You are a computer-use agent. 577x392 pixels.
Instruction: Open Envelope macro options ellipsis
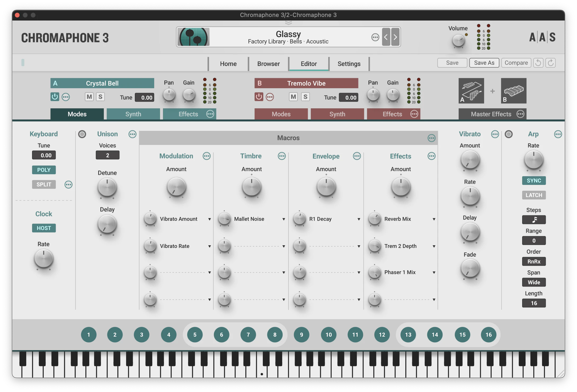[357, 156]
